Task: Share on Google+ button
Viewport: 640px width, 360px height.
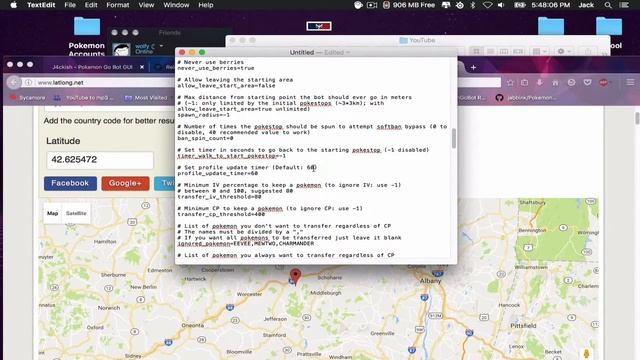Action: (125, 183)
